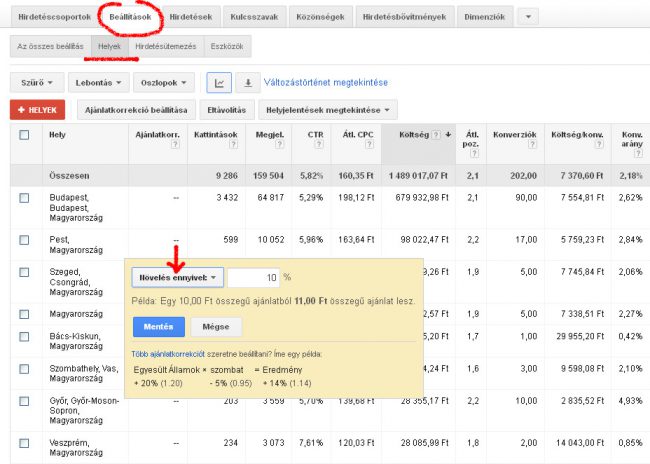Check the Győr-Moson-Sopron row checkbox
This screenshot has height=464, width=650.
coord(24,401)
